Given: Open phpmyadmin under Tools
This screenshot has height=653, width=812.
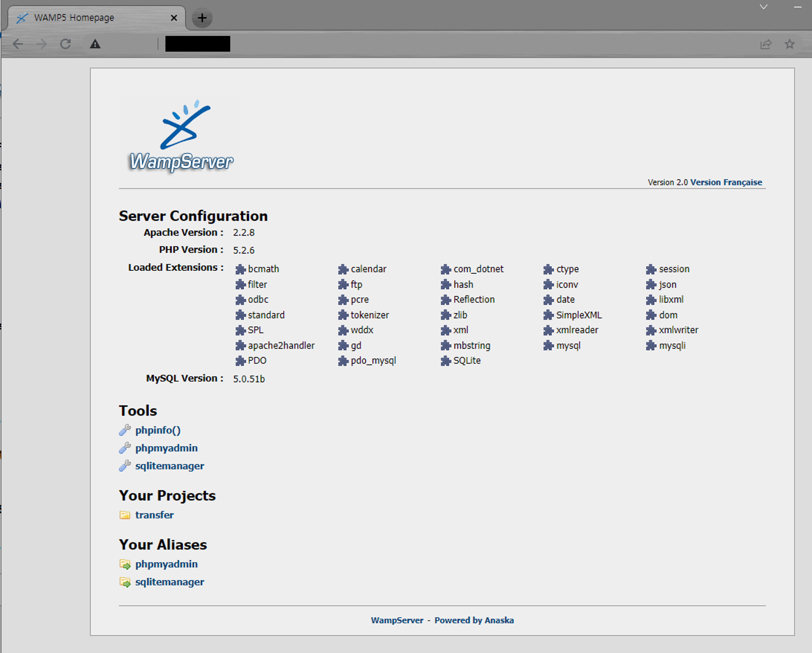Looking at the screenshot, I should [x=166, y=448].
